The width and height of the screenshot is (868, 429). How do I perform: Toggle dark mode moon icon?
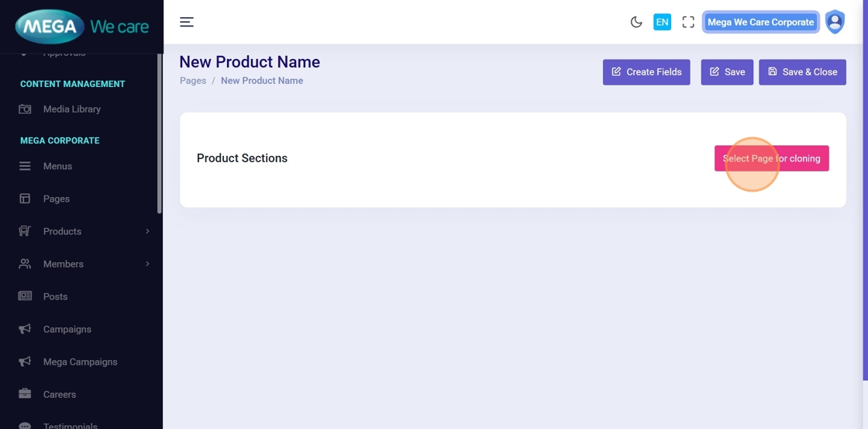click(x=636, y=22)
